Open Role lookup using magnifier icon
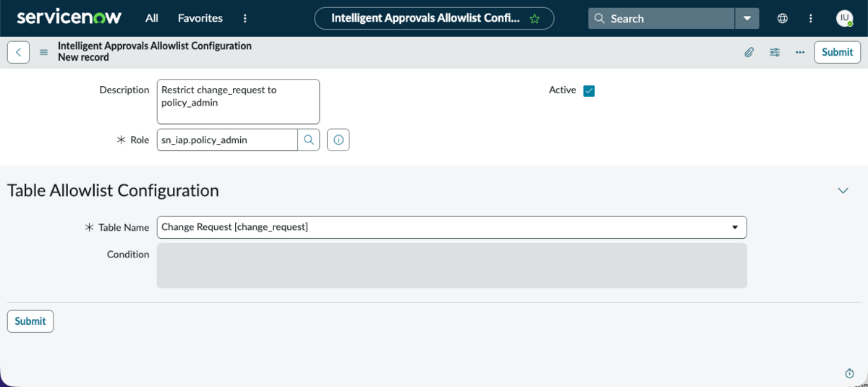This screenshot has height=387, width=868. pyautogui.click(x=309, y=140)
